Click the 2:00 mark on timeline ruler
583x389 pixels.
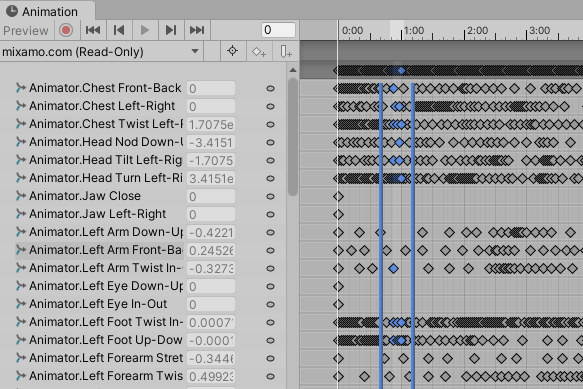point(477,30)
